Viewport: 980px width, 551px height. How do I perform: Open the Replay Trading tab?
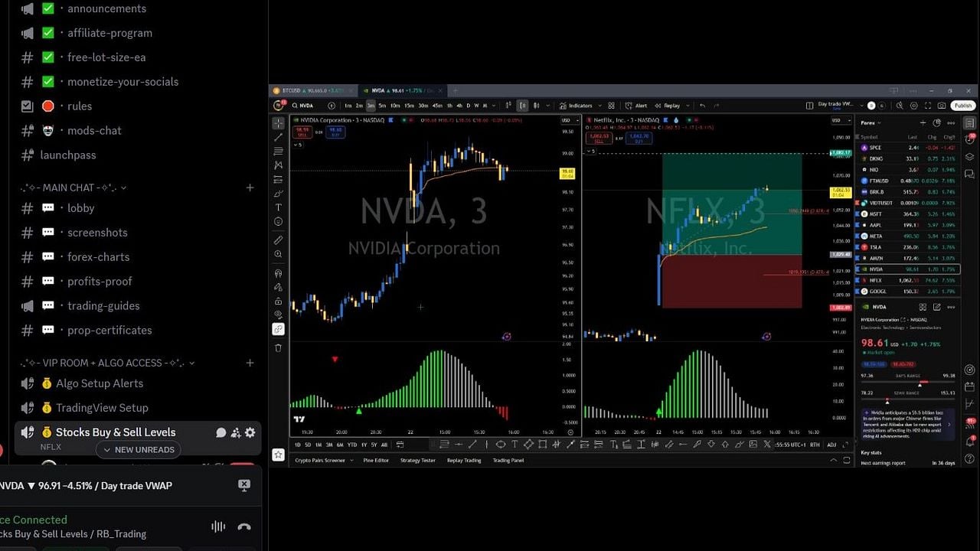click(464, 461)
